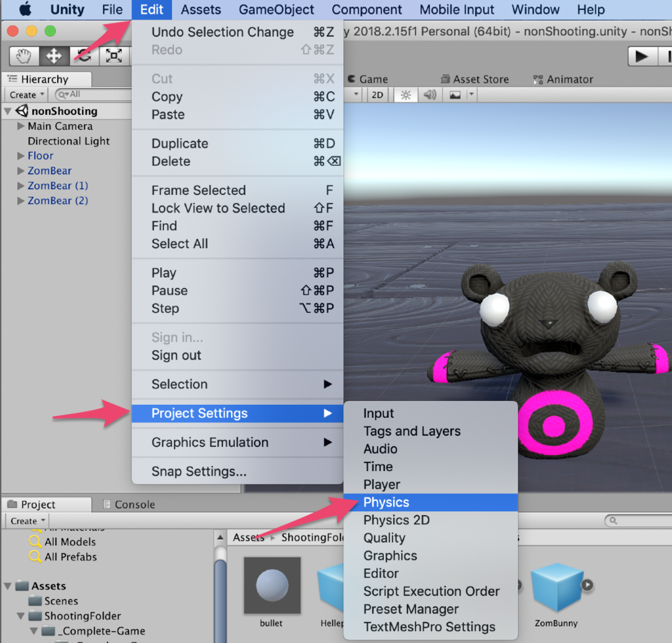The height and width of the screenshot is (643, 672).
Task: Select Player in Project Settings submenu
Action: pos(430,484)
